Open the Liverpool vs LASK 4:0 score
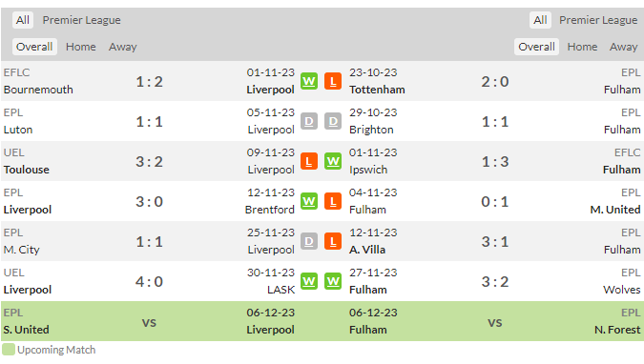Viewport: 644px width, 364px height. tap(150, 281)
